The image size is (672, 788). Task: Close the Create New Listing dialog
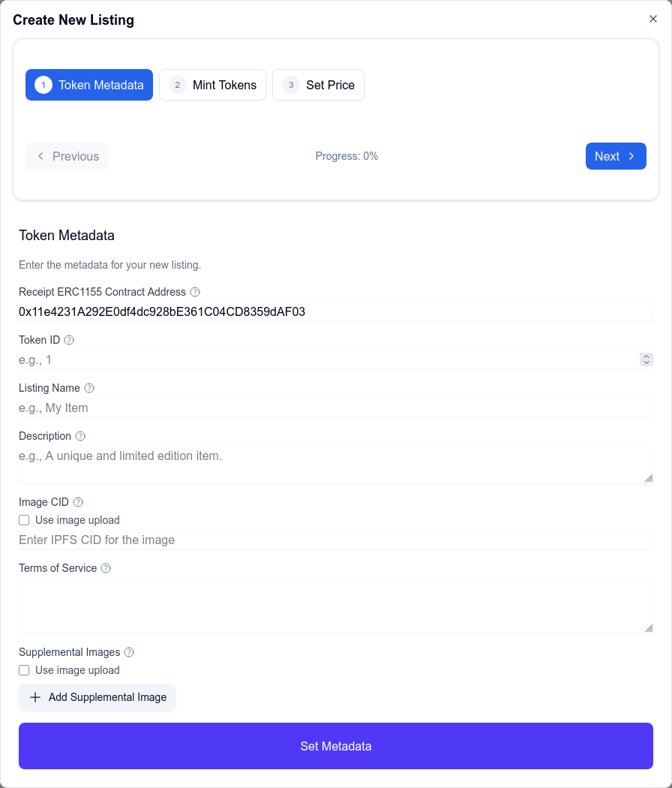[x=653, y=19]
